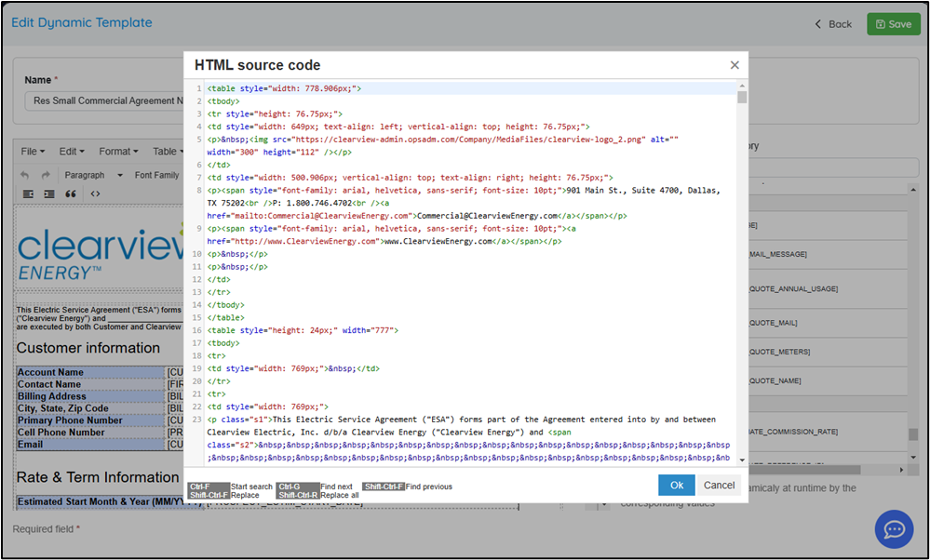Open the Table menu
This screenshot has height=560, width=930.
click(x=168, y=152)
